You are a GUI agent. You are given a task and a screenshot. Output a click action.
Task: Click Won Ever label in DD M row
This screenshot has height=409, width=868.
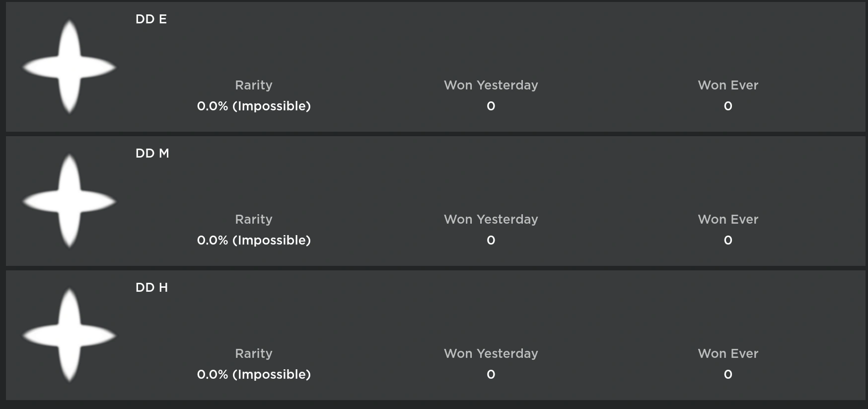pyautogui.click(x=728, y=219)
